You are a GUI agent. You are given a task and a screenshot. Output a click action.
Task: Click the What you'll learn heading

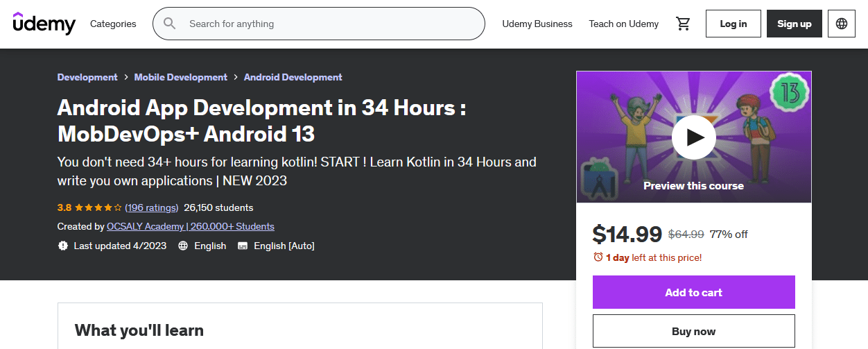pos(139,330)
